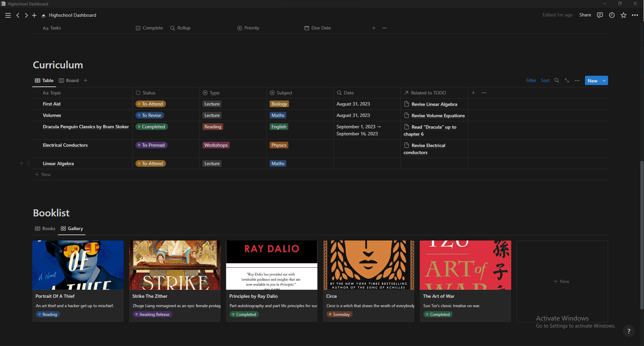This screenshot has width=644, height=346.
Task: Go back with the left arrow
Action: [x=18, y=15]
